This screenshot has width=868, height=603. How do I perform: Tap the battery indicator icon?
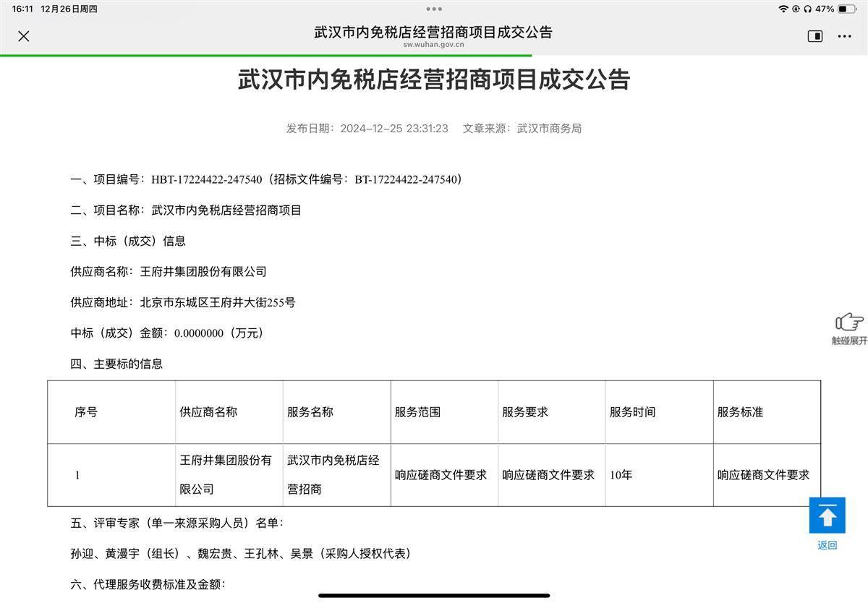847,9
